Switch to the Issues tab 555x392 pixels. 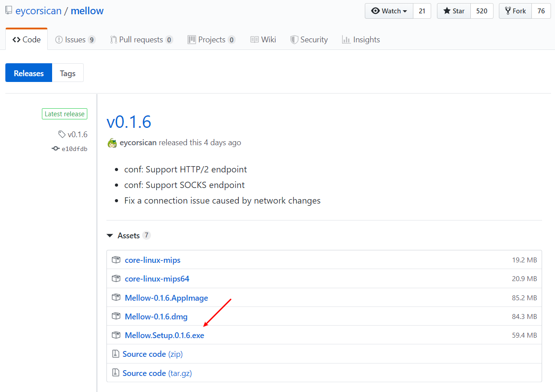[75, 40]
